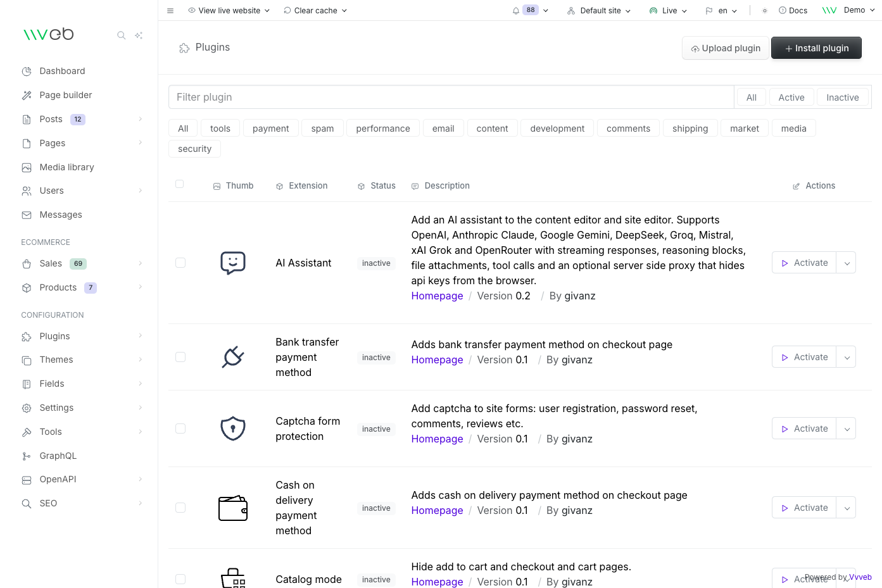Click the Vvveb logo
This screenshot has height=588, width=882.
(49, 34)
